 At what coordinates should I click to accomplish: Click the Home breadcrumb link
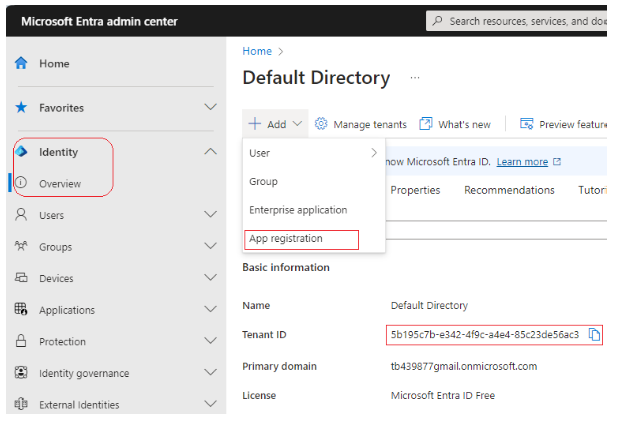[x=257, y=51]
